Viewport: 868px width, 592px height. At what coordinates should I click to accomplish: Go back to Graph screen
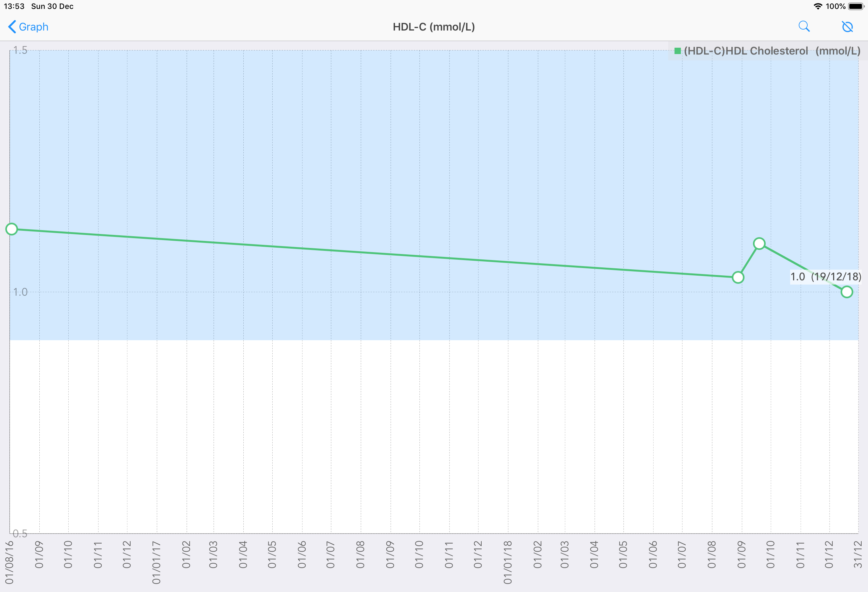click(33, 27)
